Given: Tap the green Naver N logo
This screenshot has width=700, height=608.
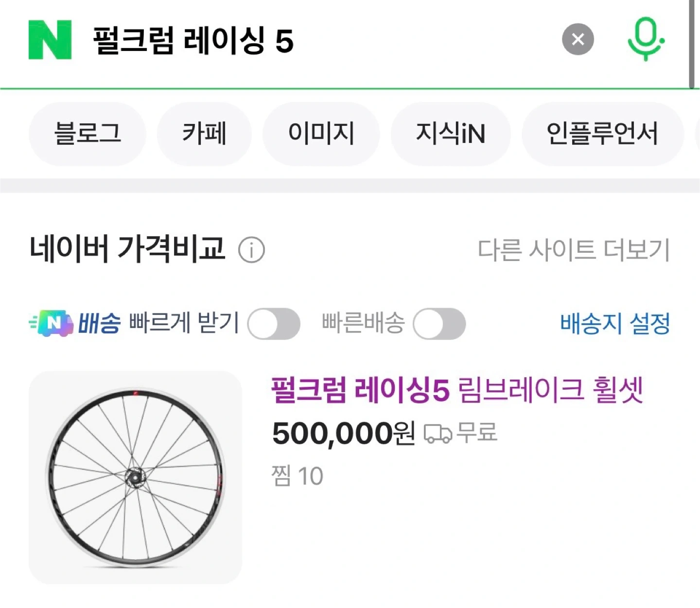Looking at the screenshot, I should [x=50, y=40].
